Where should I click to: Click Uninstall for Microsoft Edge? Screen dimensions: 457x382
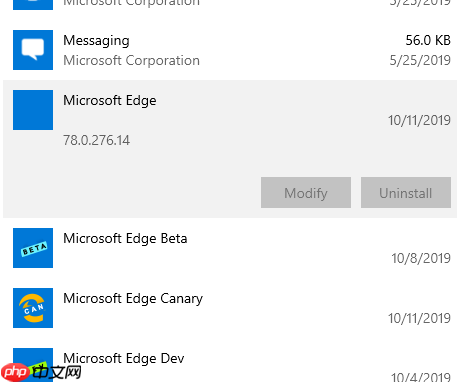(406, 193)
